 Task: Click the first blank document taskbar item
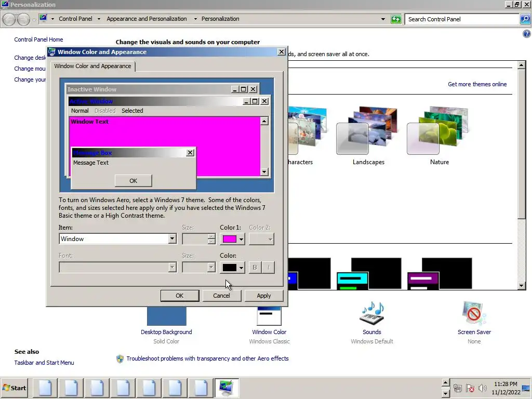(45, 388)
